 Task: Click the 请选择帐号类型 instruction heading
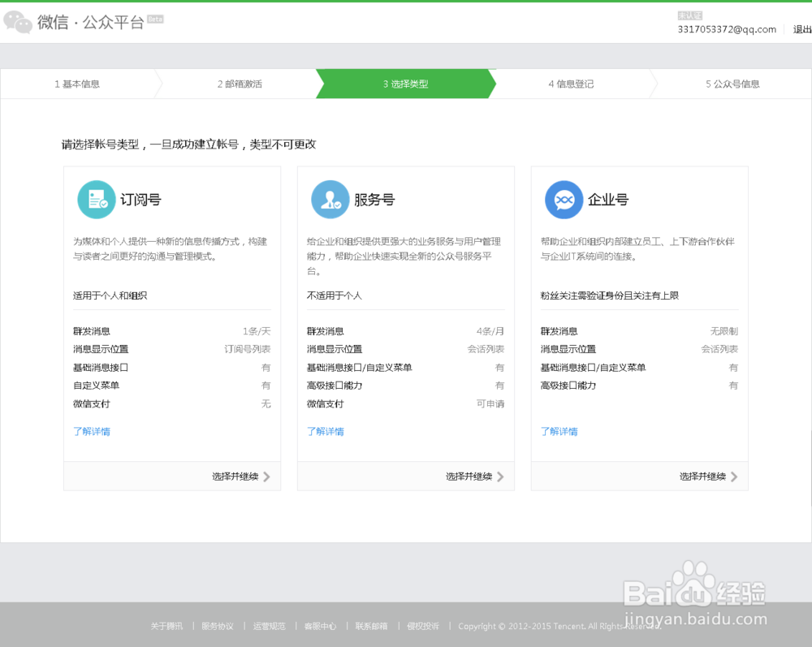click(x=189, y=144)
